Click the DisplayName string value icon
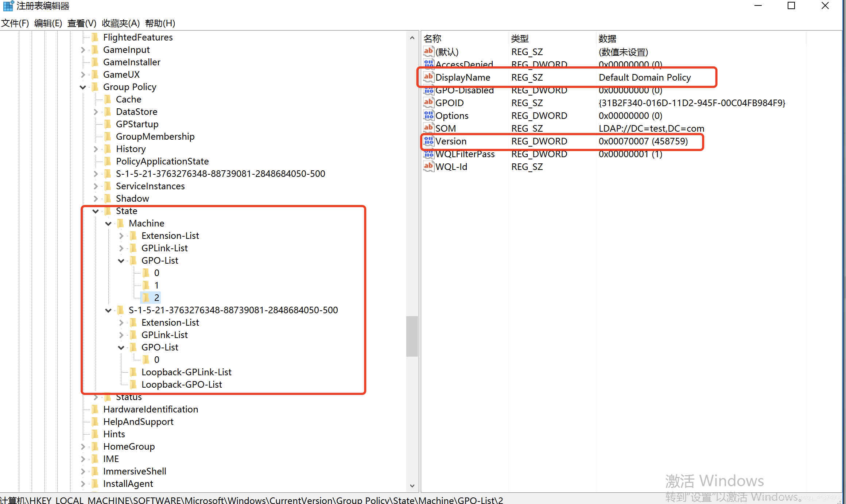This screenshot has height=504, width=846. tap(428, 77)
